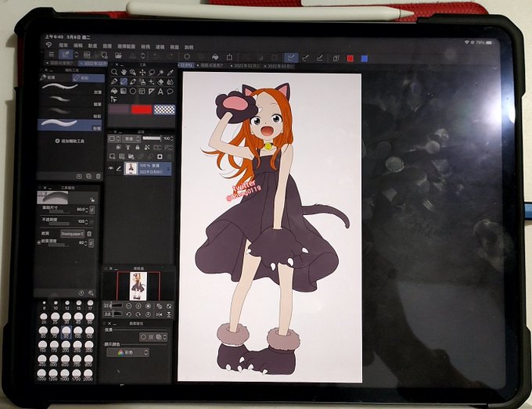Screen dimensions: 532x409
Task: Select the transparent checkered color swatch
Action: point(164,109)
